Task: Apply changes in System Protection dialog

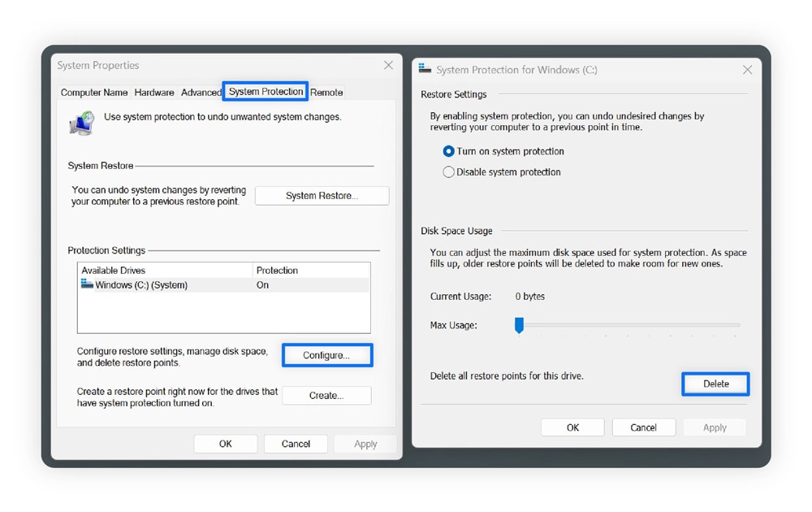Action: click(x=715, y=427)
